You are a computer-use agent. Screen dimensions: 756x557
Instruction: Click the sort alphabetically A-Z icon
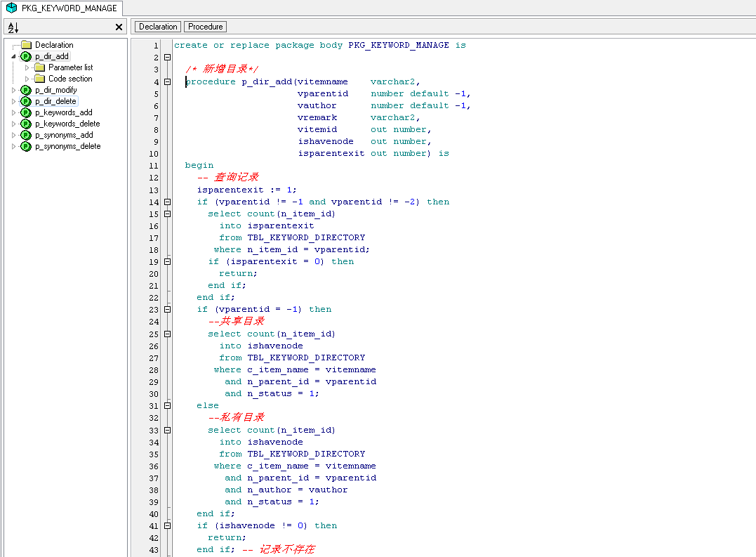(13, 27)
